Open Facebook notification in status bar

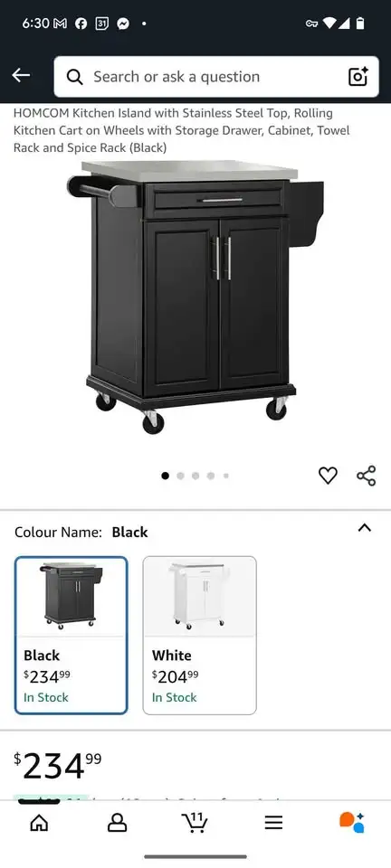tap(81, 24)
